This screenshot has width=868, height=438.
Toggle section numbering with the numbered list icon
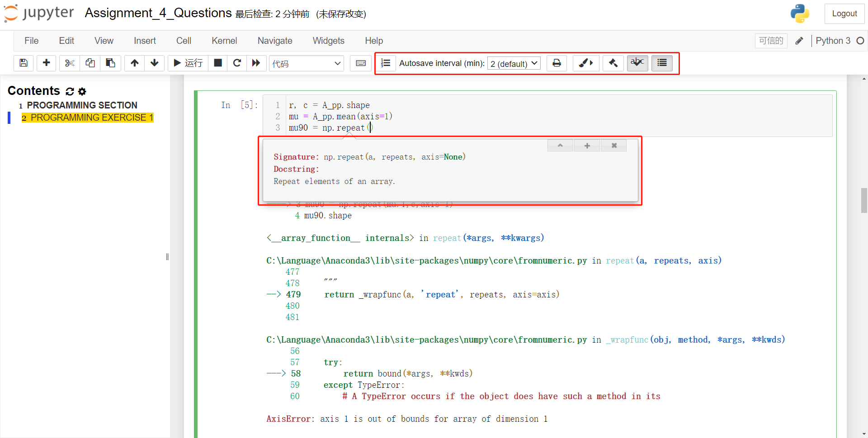pos(386,63)
